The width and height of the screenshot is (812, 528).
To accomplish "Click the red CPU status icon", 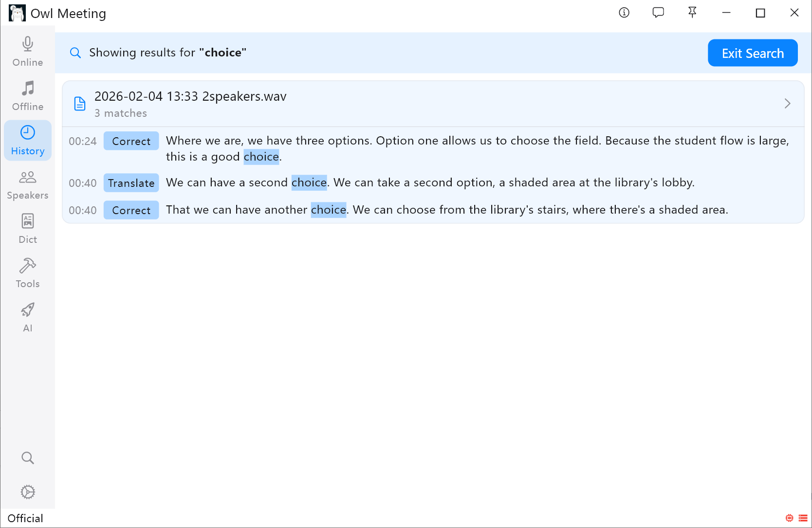I will (x=789, y=518).
